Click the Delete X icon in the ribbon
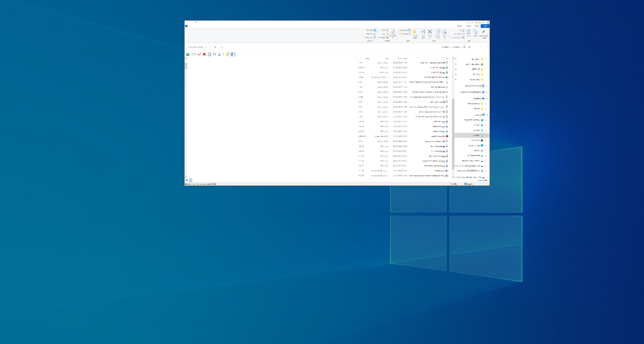This screenshot has width=644, height=344. [x=430, y=32]
